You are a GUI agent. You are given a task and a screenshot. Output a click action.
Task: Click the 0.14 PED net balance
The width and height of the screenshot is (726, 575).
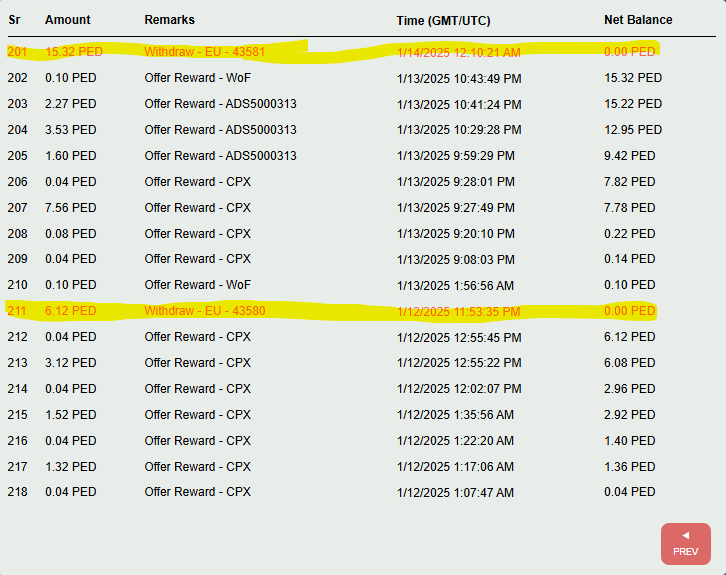tap(630, 259)
